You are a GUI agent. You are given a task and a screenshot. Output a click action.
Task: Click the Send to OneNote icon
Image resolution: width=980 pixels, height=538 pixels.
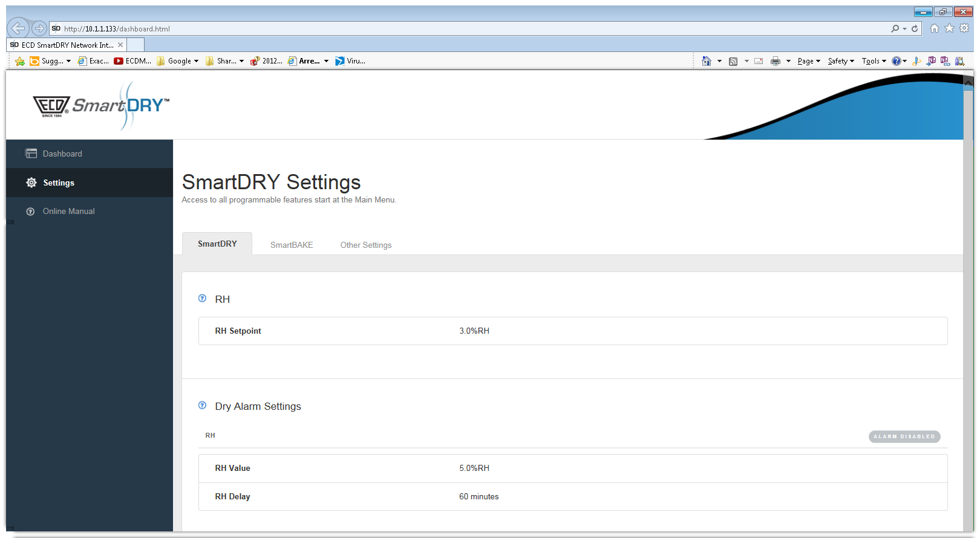pyautogui.click(x=932, y=61)
